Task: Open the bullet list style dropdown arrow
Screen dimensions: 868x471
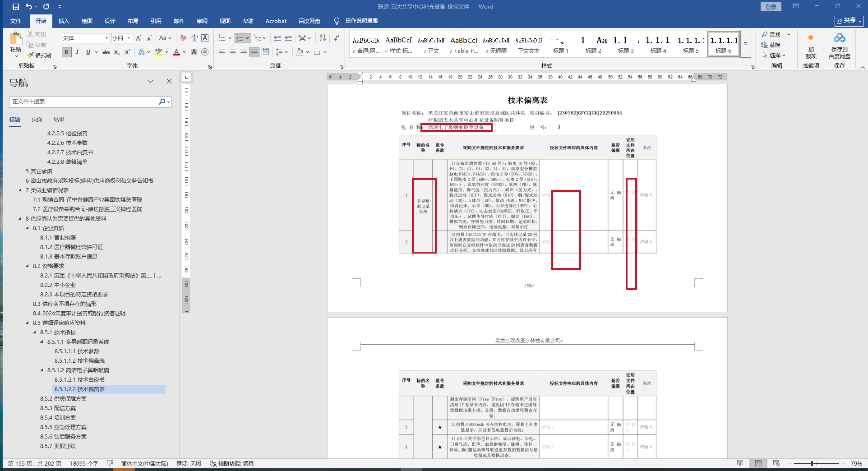Action: click(230, 38)
